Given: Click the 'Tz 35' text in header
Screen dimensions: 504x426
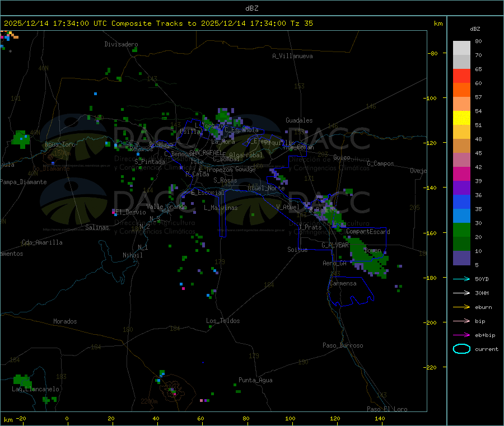Looking at the screenshot, I should (x=301, y=24).
